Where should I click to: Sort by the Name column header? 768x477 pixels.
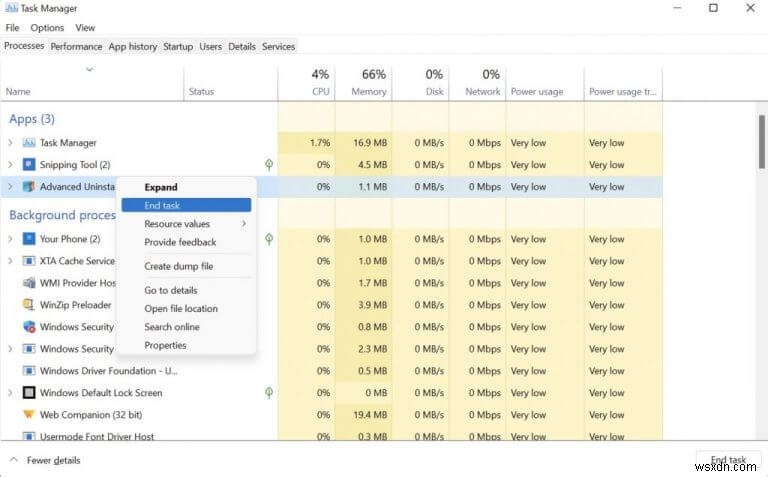(x=92, y=82)
